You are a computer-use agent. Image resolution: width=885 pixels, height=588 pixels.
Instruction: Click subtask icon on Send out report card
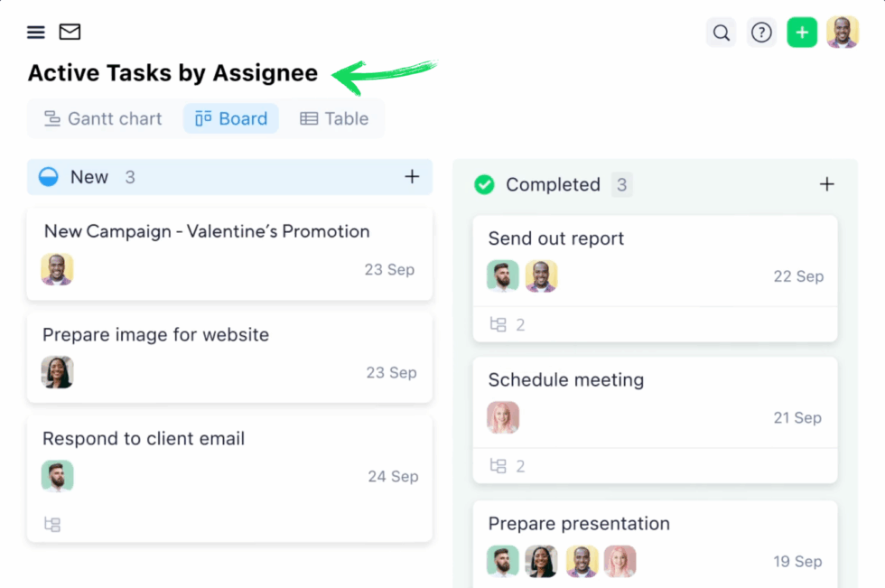(498, 324)
